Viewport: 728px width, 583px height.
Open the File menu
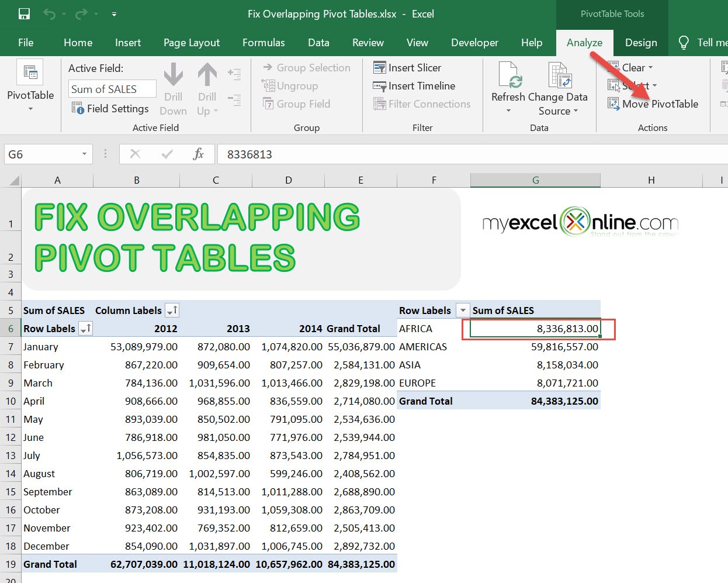(26, 42)
